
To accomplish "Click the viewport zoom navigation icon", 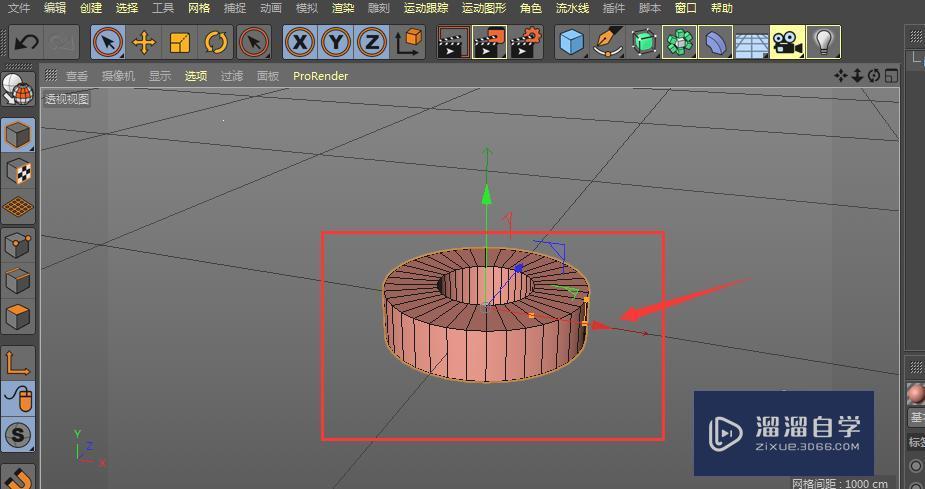I will pos(858,76).
